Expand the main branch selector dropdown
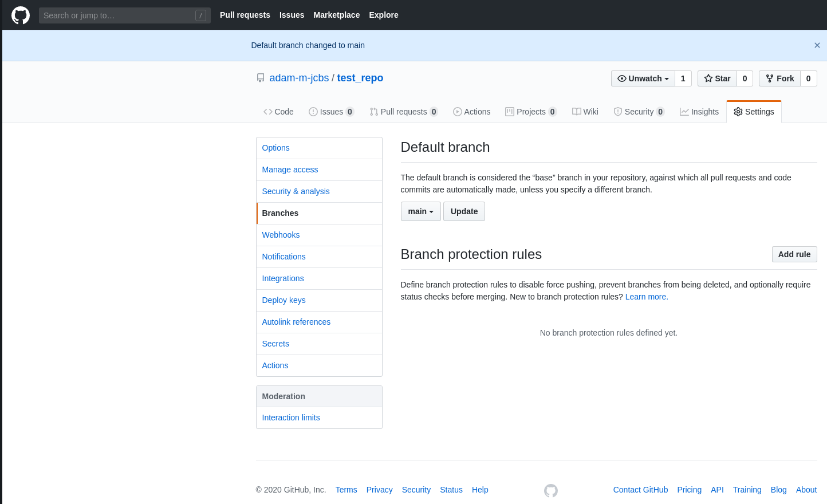This screenshot has height=504, width=827. tap(421, 211)
